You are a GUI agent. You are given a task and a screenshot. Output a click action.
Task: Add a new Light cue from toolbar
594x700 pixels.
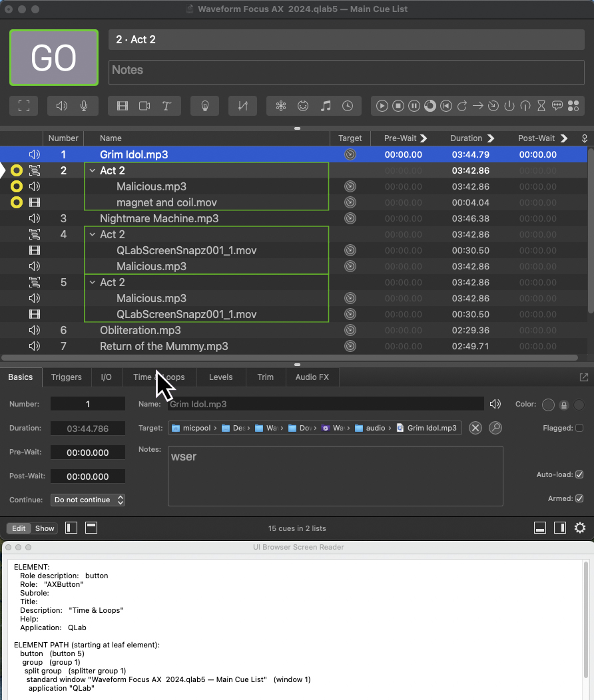[x=205, y=106]
